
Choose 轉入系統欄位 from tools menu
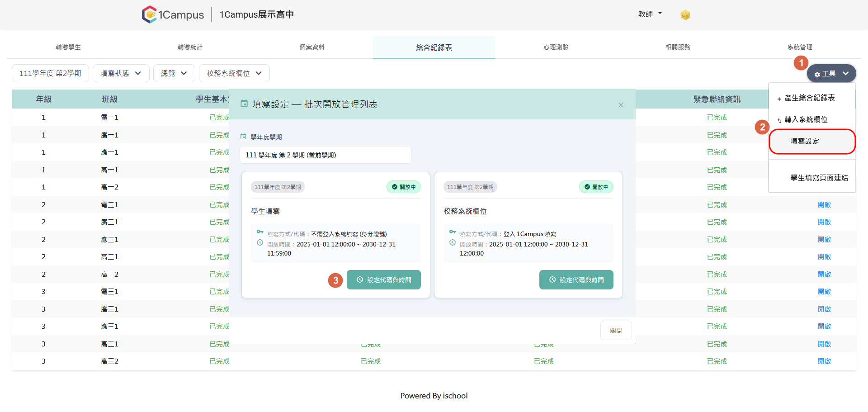(812, 120)
